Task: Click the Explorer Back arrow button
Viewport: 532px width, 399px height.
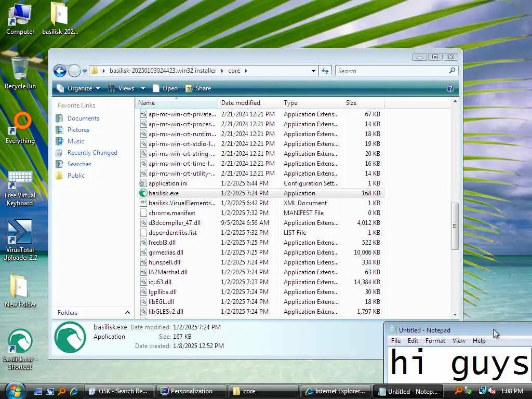Action: point(60,71)
